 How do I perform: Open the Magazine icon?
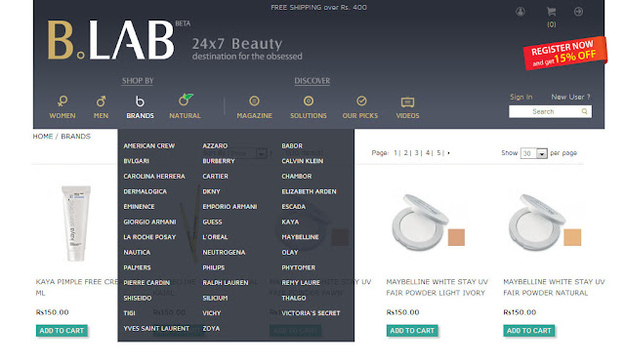point(254,101)
